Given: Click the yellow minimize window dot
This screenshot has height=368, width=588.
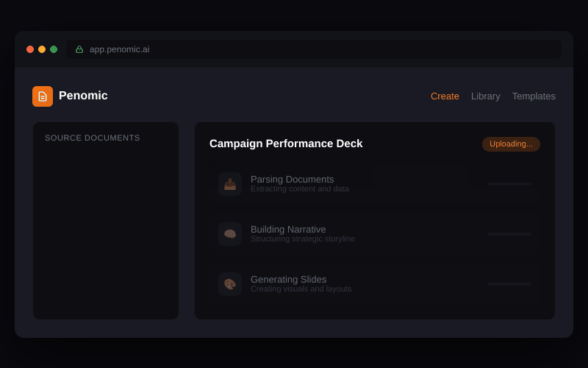Looking at the screenshot, I should point(42,49).
